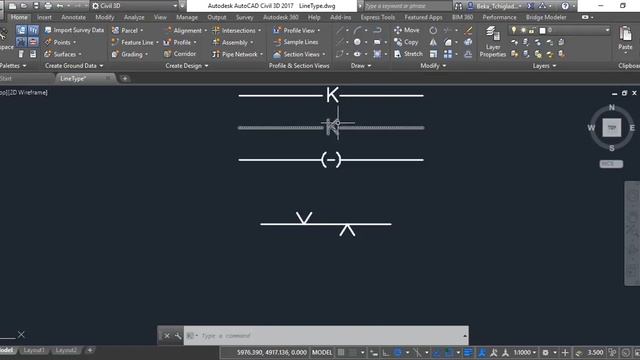
Task: Pick the Scale tool icon
Action: (433, 54)
